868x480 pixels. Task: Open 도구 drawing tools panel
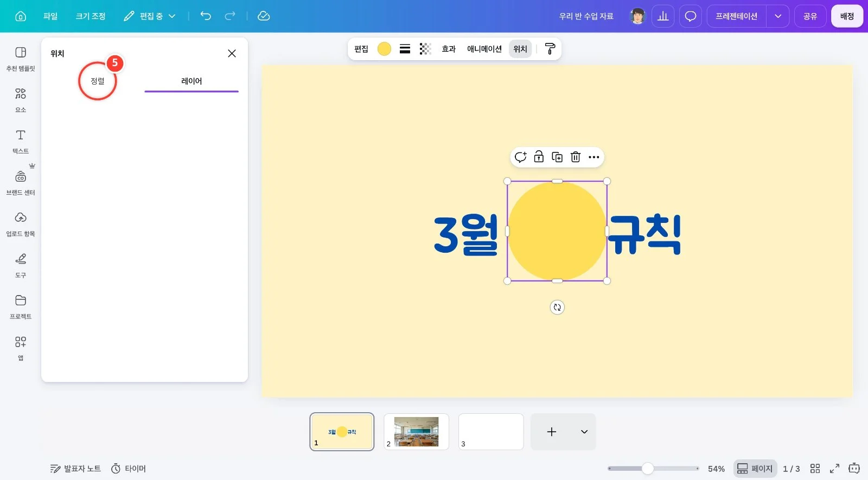[21, 265]
